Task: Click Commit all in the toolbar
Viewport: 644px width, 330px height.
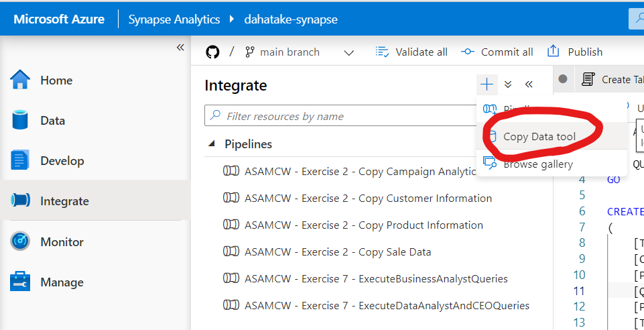Action: (x=497, y=52)
